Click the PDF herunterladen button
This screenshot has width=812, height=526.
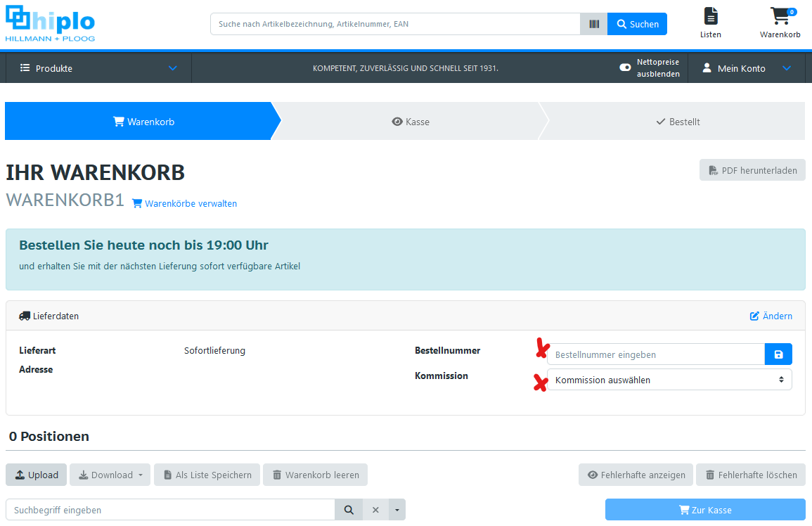click(752, 170)
